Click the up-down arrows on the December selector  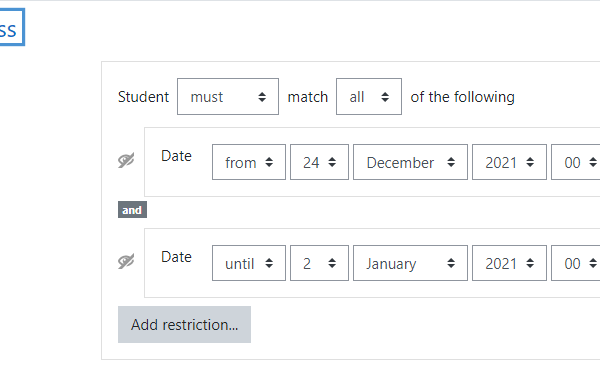(x=451, y=162)
